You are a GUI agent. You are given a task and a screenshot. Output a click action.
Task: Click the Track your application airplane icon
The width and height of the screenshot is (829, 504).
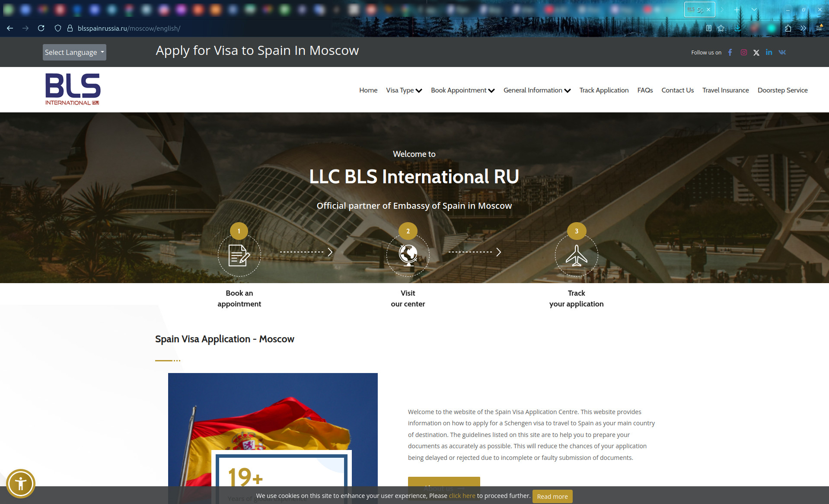click(576, 255)
